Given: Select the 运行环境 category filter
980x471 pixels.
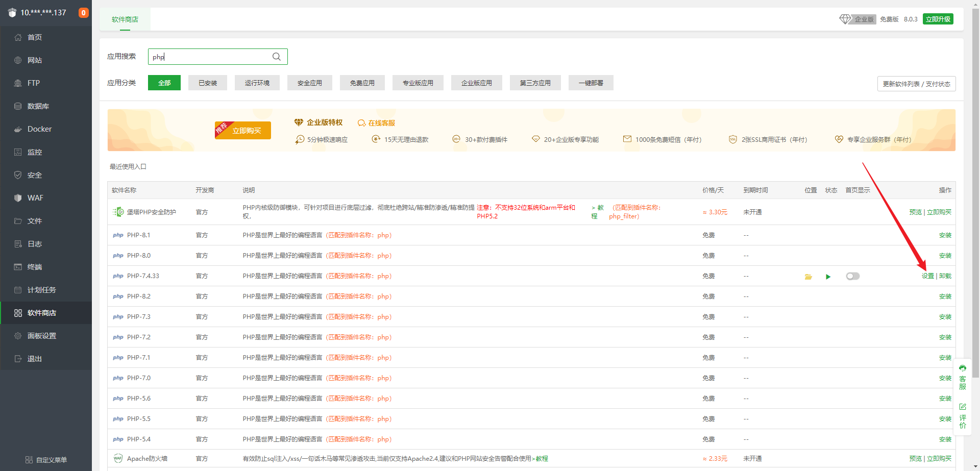Looking at the screenshot, I should [257, 83].
